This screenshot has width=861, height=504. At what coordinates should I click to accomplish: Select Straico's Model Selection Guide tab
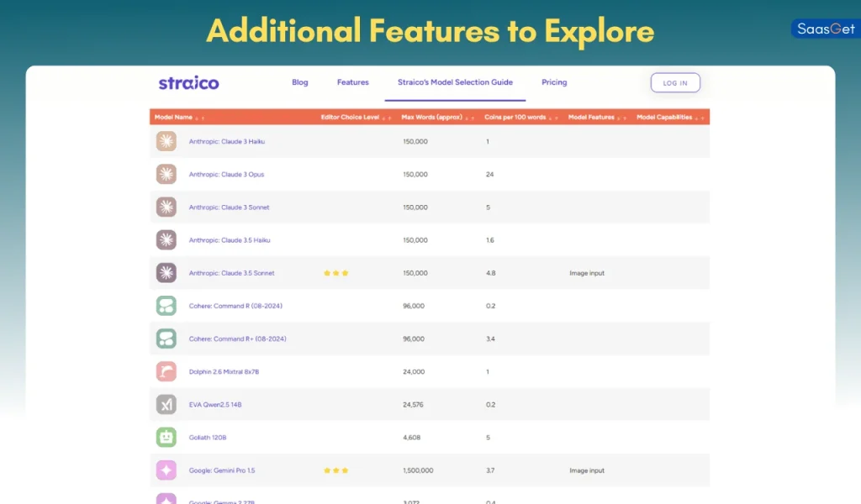[455, 82]
